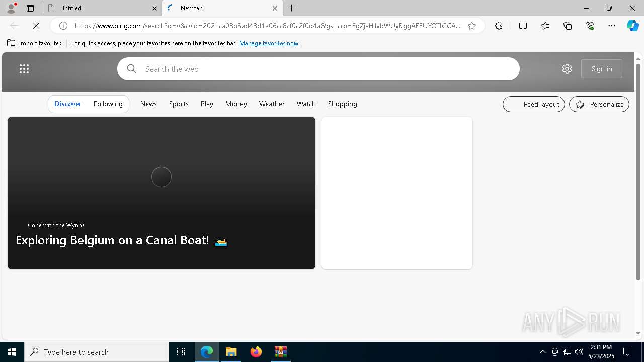Open Microsoft Edge from taskbar
Image resolution: width=644 pixels, height=362 pixels.
click(207, 352)
